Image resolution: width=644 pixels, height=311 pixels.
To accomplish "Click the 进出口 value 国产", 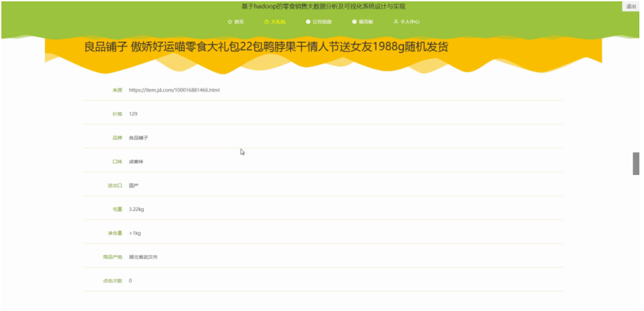I will pos(133,185).
